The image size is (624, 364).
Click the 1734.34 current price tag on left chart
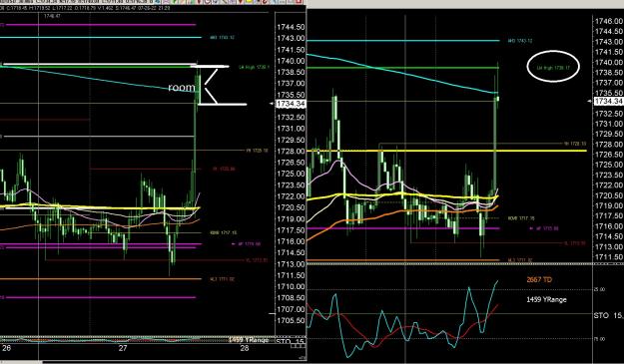pos(291,104)
